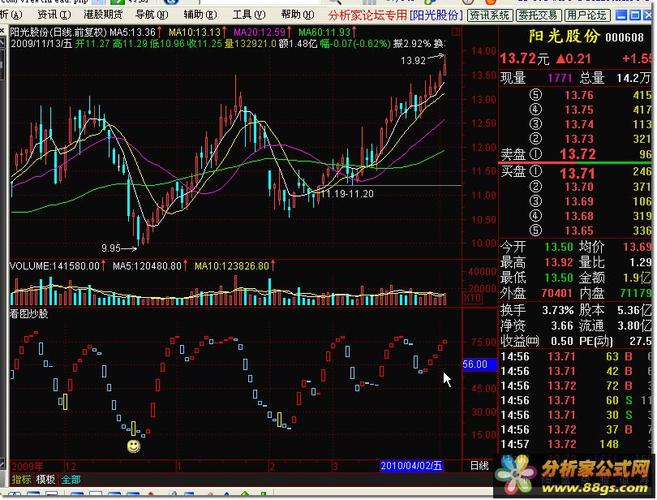Click the 收益 value 0.50
The image size is (657, 500).
562,341
